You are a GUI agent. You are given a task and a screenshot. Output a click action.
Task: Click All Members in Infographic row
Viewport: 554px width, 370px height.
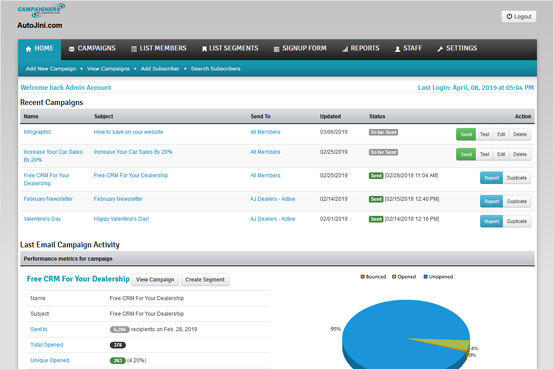[265, 132]
